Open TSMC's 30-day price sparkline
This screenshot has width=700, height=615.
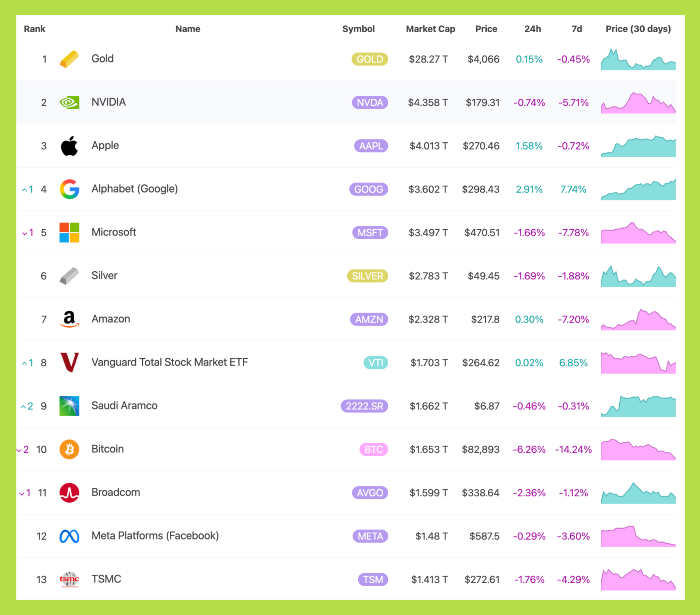tap(638, 580)
